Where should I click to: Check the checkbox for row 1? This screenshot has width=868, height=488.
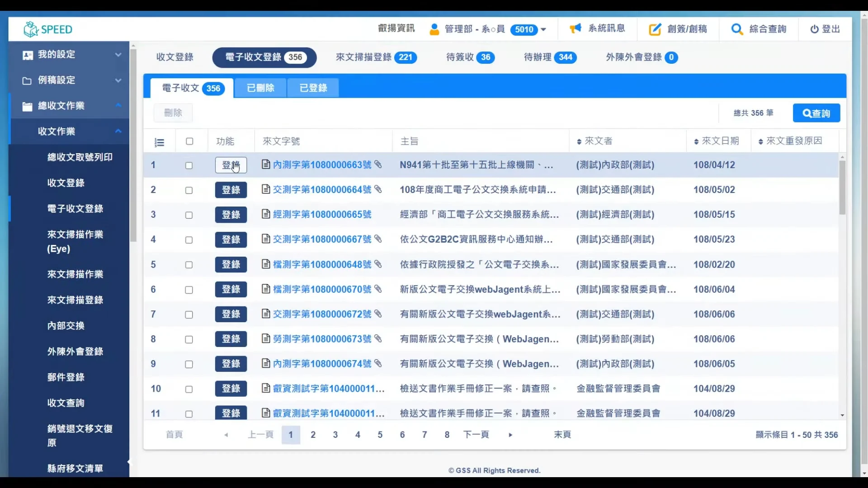click(x=189, y=166)
